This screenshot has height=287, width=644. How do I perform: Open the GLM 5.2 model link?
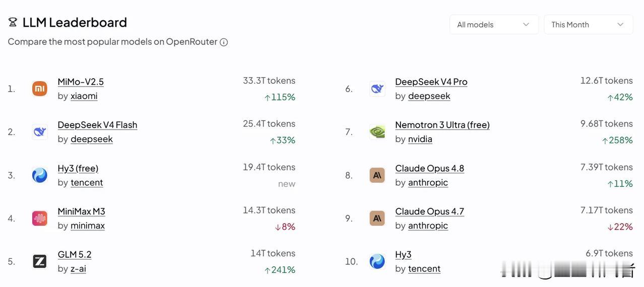75,254
